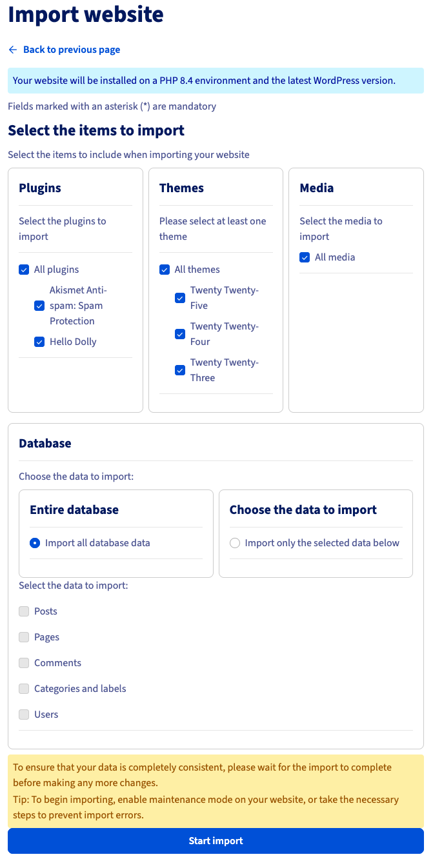Click the back arrow icon

click(12, 50)
